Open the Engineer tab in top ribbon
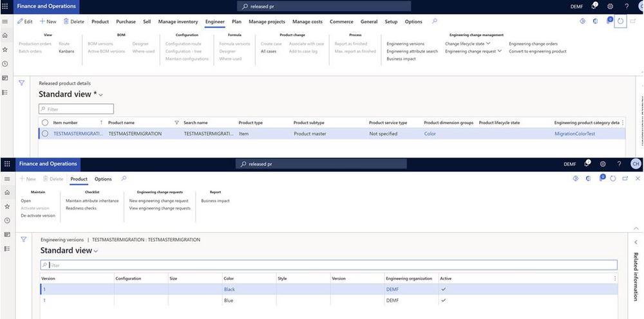644x319 pixels. click(x=215, y=22)
